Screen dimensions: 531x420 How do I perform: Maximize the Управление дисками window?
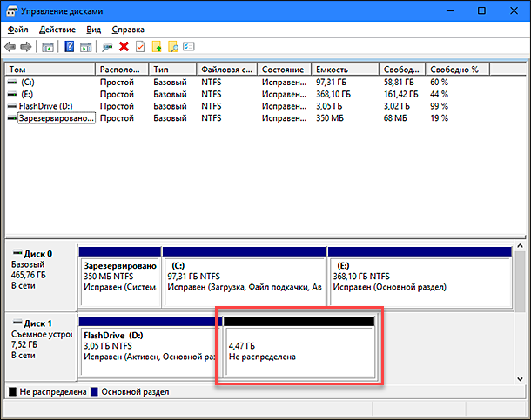click(481, 10)
